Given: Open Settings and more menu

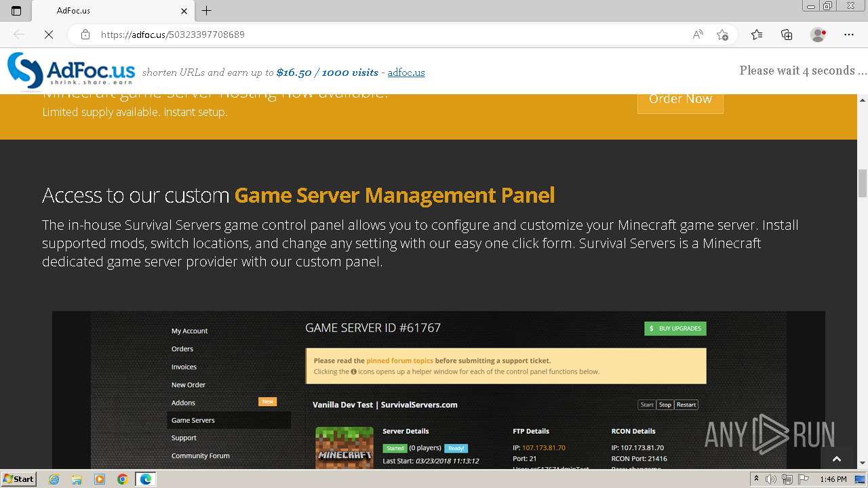Looking at the screenshot, I should point(849,35).
